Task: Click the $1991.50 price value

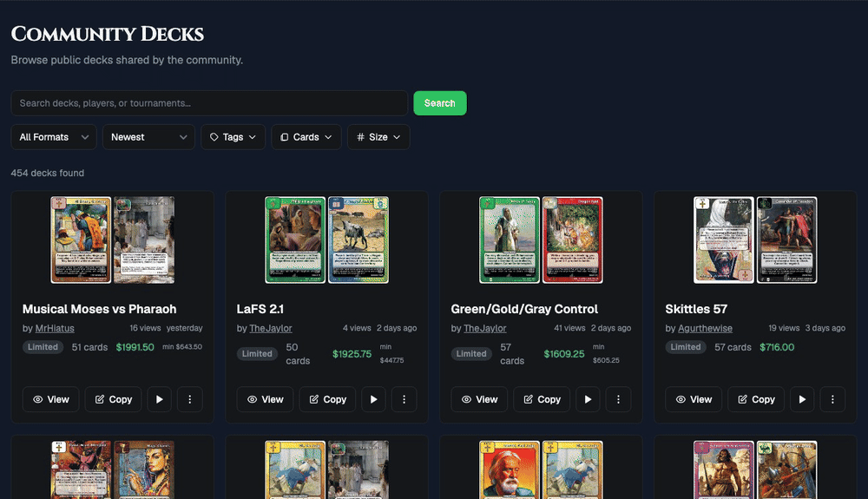Action: click(x=135, y=347)
